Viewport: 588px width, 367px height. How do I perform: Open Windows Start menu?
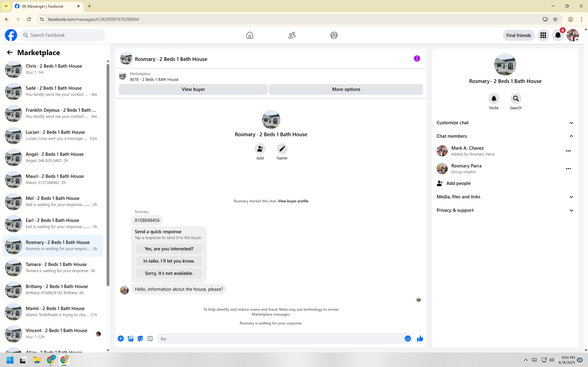tap(10, 360)
